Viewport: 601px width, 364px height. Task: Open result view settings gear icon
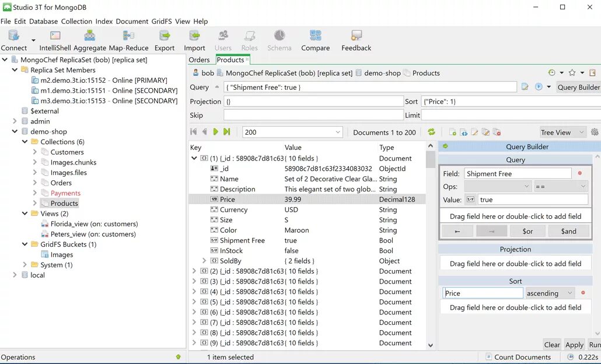[595, 132]
